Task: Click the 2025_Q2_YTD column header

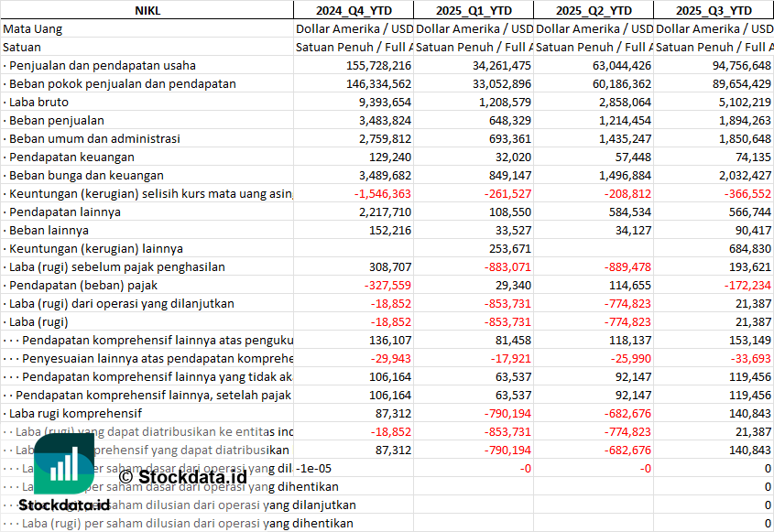Action: 594,10
